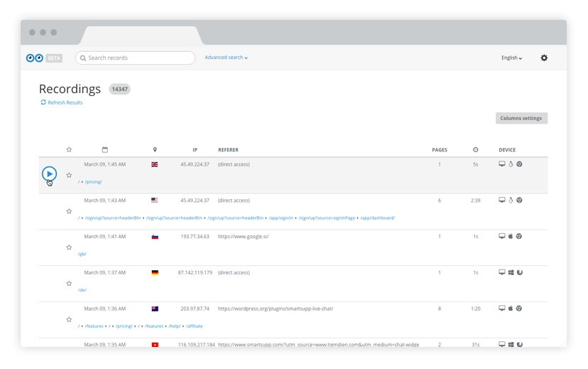Open Columns settings

[521, 118]
